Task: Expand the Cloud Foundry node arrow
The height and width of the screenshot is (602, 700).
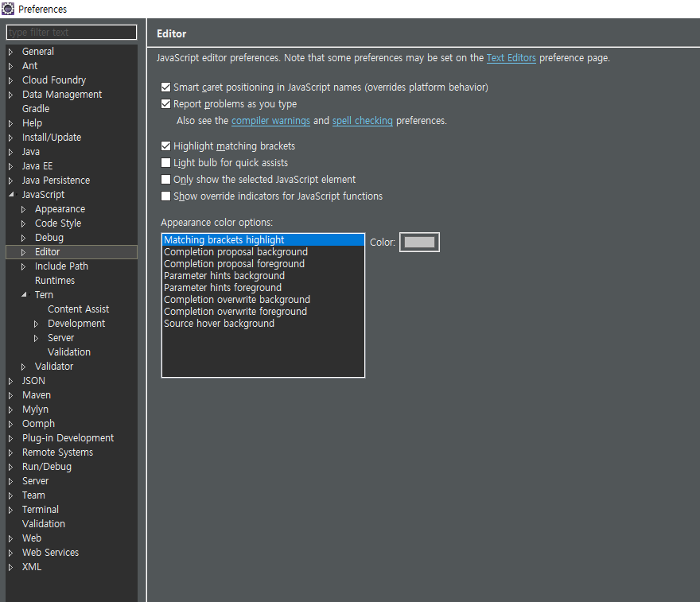Action: click(10, 80)
